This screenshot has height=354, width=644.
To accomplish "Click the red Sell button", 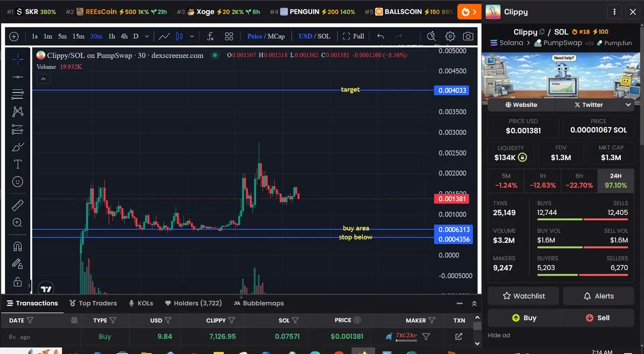I will 598,317.
